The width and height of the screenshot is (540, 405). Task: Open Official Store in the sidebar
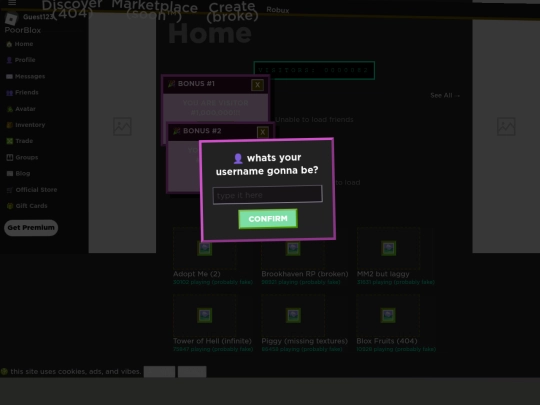(x=32, y=190)
